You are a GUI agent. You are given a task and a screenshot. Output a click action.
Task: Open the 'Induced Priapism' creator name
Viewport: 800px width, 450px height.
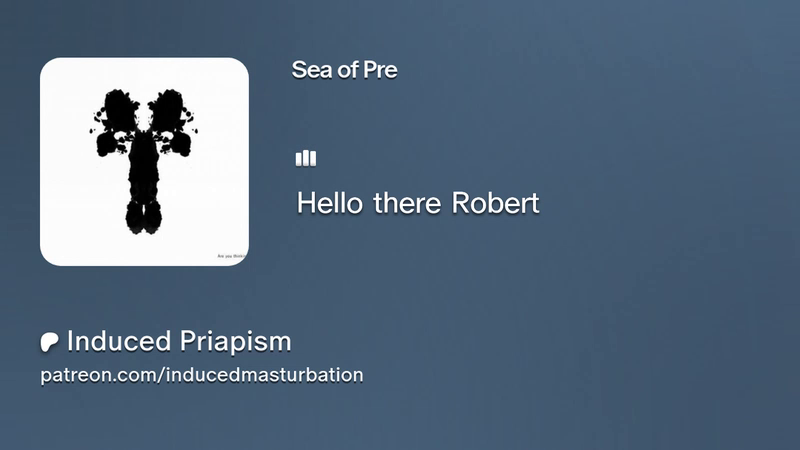179,341
